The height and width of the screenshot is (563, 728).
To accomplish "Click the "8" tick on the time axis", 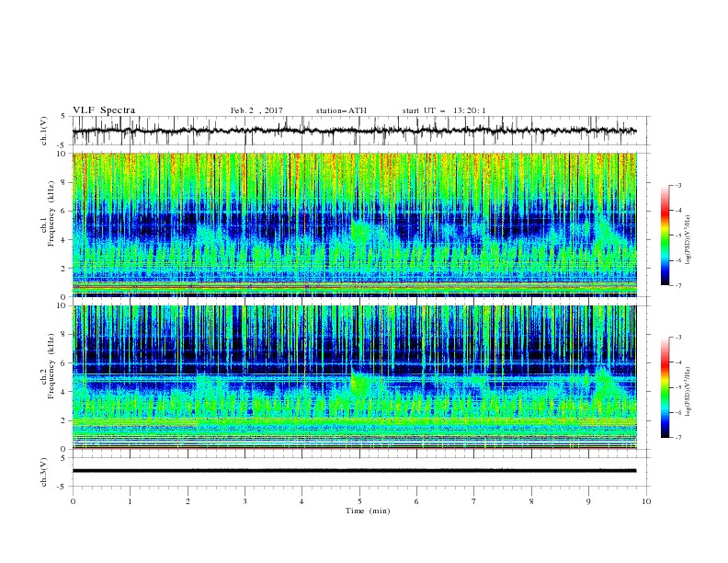I will point(531,501).
